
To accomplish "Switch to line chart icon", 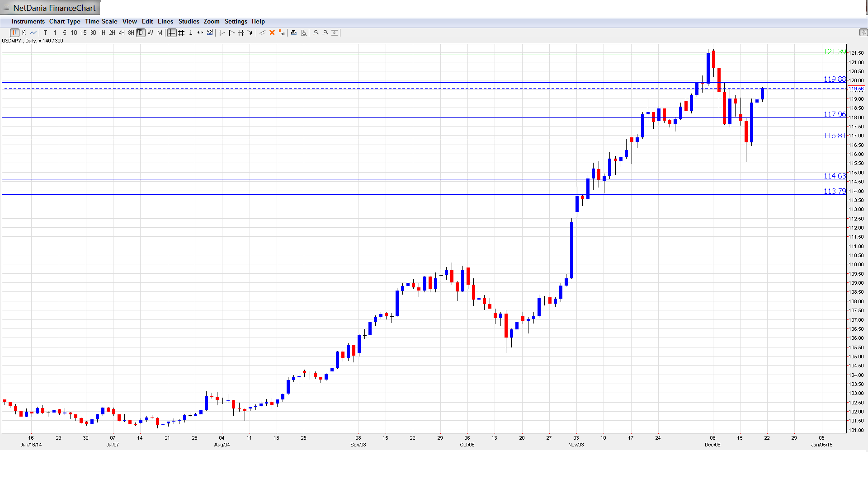I will tap(33, 33).
